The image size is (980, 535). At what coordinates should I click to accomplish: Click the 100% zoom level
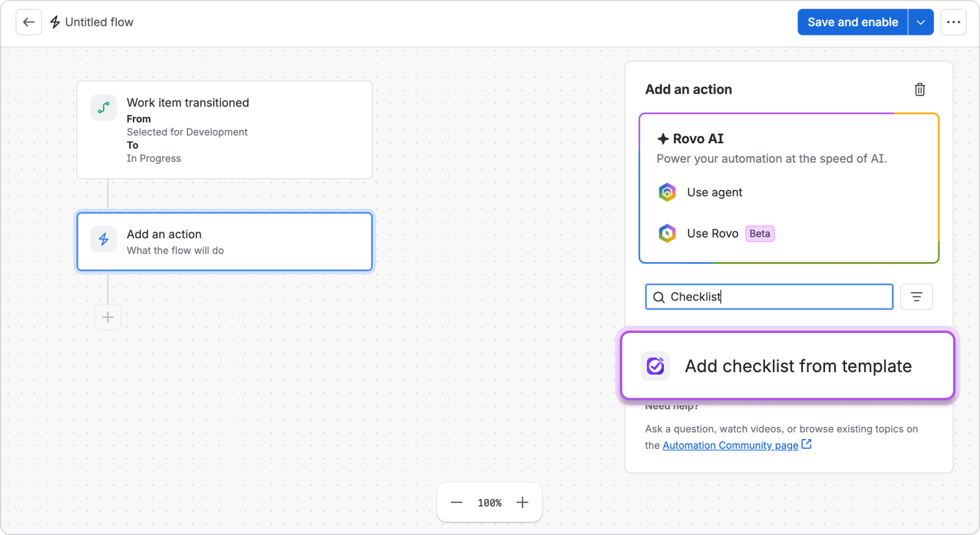point(489,503)
